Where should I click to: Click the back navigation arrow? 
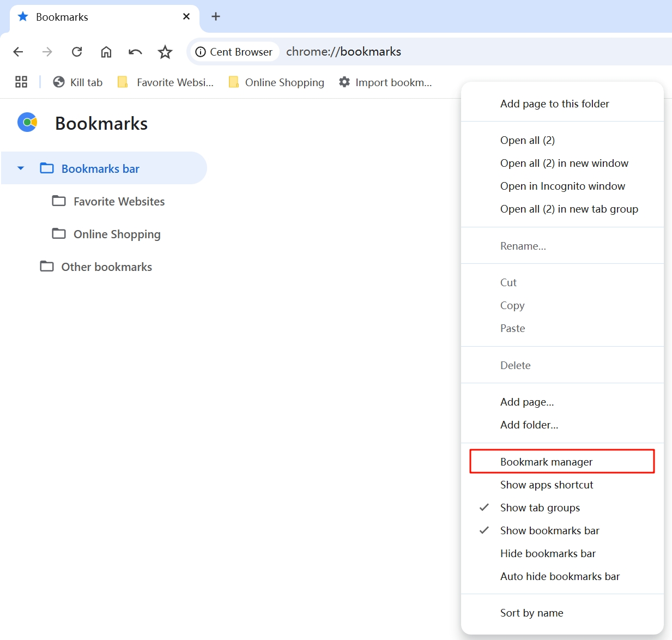(x=18, y=52)
